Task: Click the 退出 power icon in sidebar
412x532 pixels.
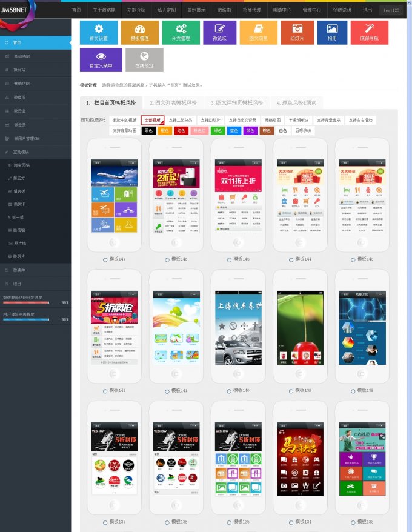Action: (x=7, y=284)
